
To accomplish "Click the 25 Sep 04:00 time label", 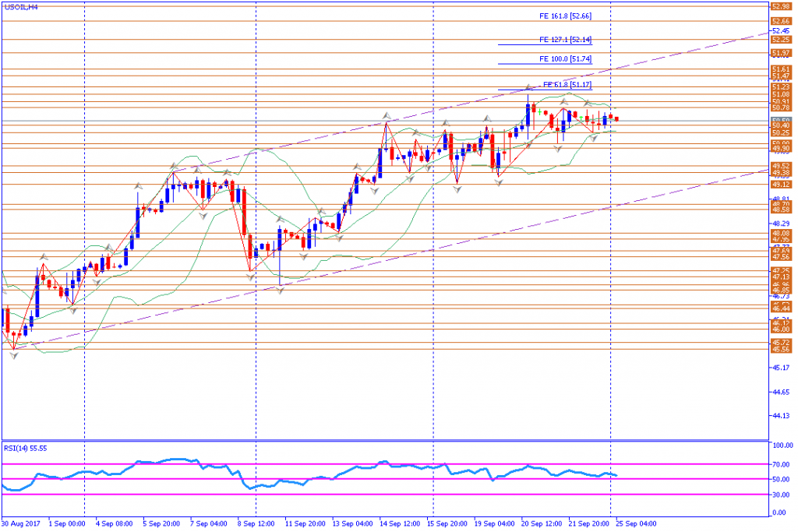I will click(x=636, y=523).
